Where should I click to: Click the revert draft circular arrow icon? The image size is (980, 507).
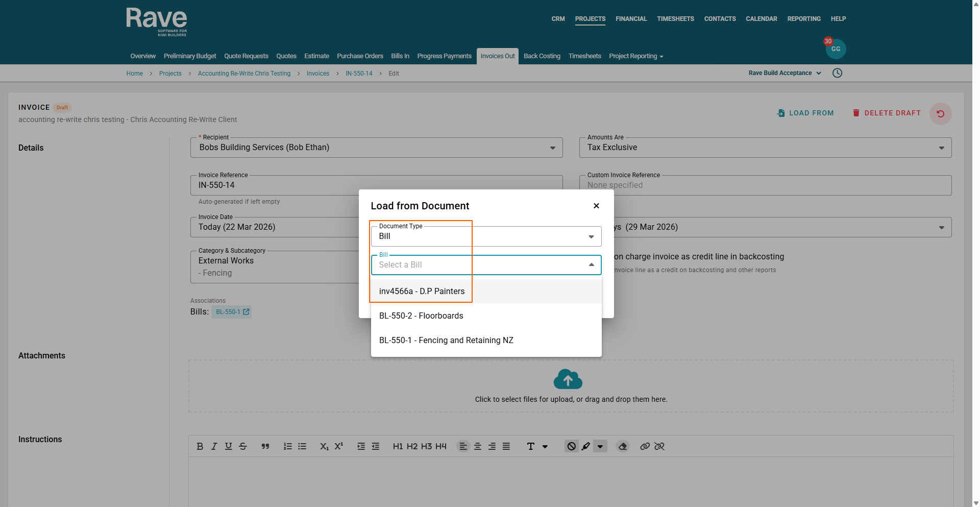click(940, 114)
